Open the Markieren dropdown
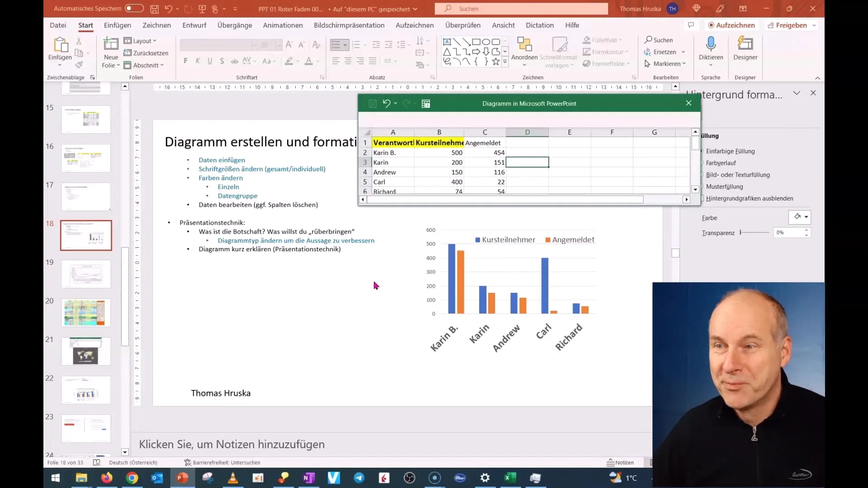The image size is (868, 488). [x=665, y=64]
